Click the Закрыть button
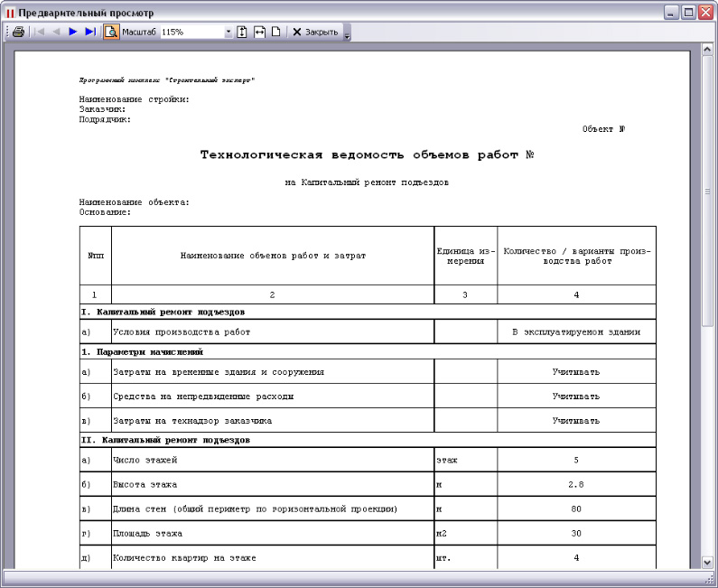718x588 pixels. (315, 32)
